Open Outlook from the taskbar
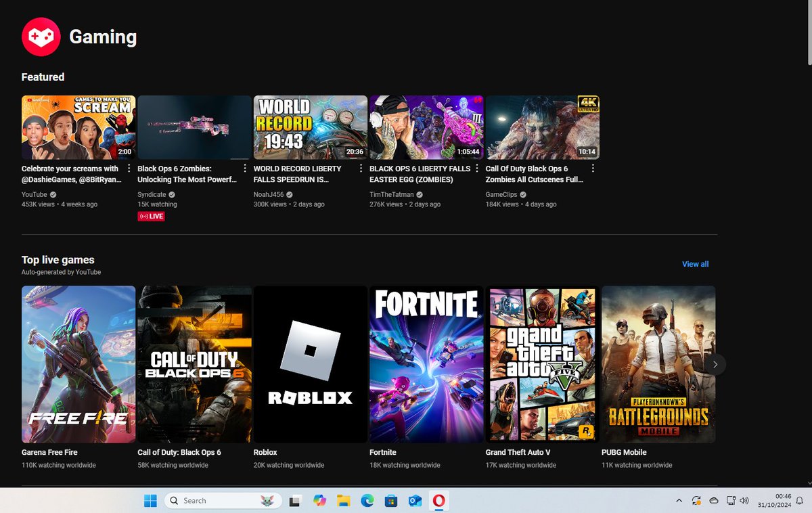The image size is (812, 513). [x=415, y=501]
